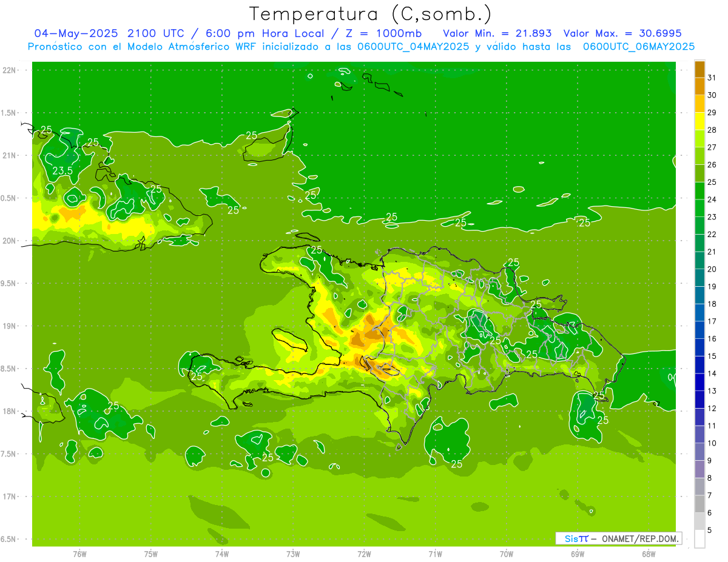728x562 pixels.
Task: Click legend value "31" on the color scale
Action: 712,78
